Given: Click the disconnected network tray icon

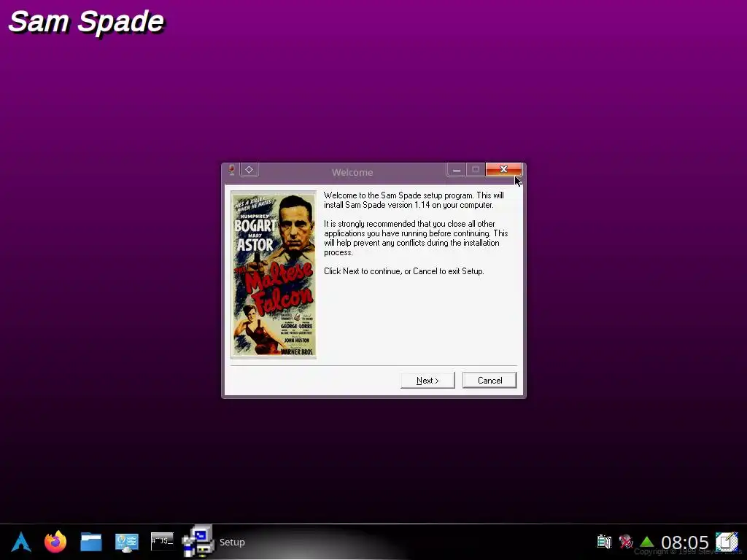Looking at the screenshot, I should coord(626,542).
